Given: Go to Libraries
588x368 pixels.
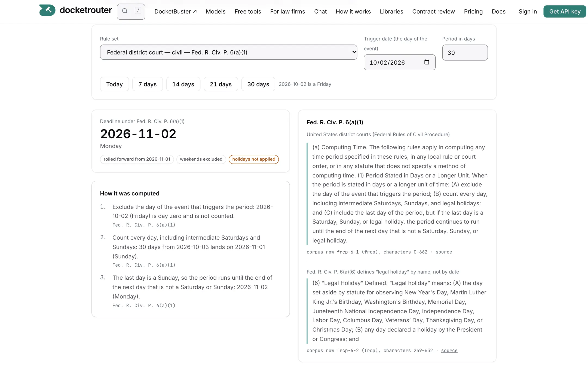Looking at the screenshot, I should [391, 11].
